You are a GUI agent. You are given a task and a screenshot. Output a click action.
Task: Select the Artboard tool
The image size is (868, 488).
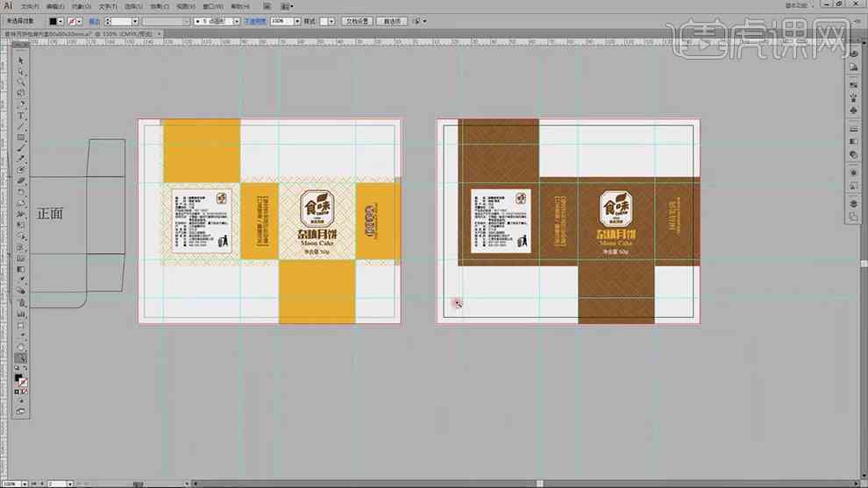pos(21,325)
